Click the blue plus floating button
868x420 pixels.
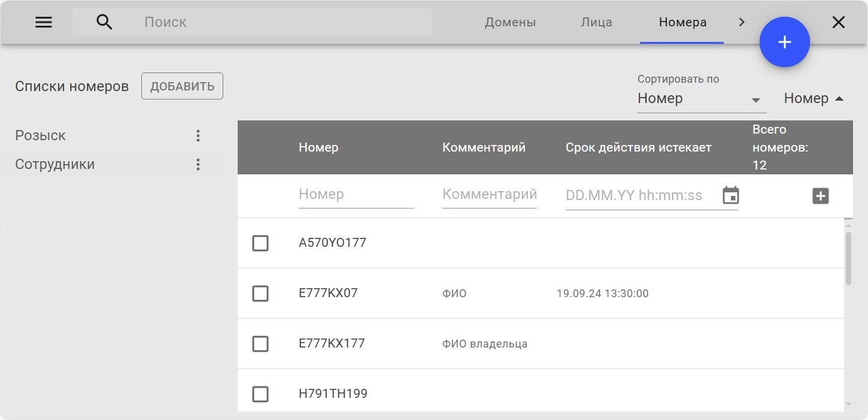pyautogui.click(x=784, y=42)
